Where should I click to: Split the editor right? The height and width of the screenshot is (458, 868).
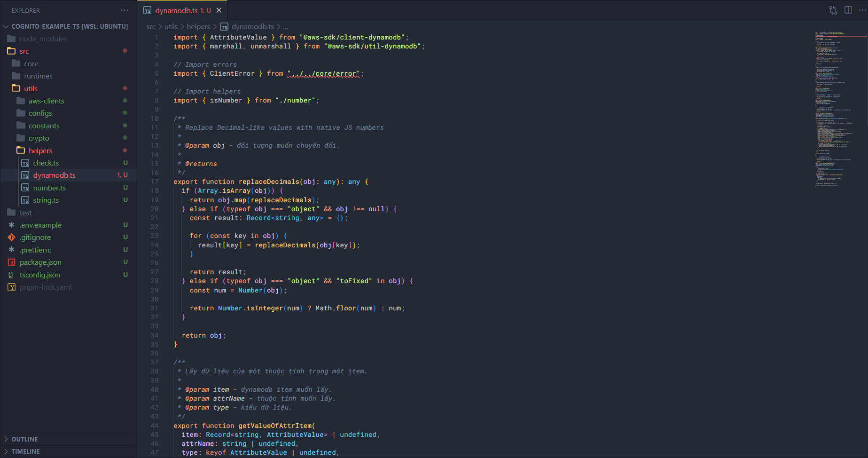(848, 10)
